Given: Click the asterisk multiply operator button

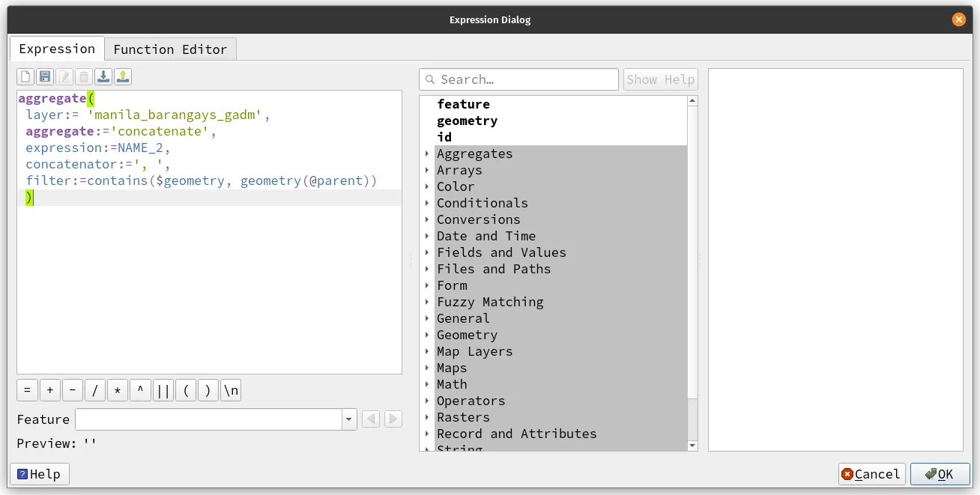Looking at the screenshot, I should pos(118,390).
